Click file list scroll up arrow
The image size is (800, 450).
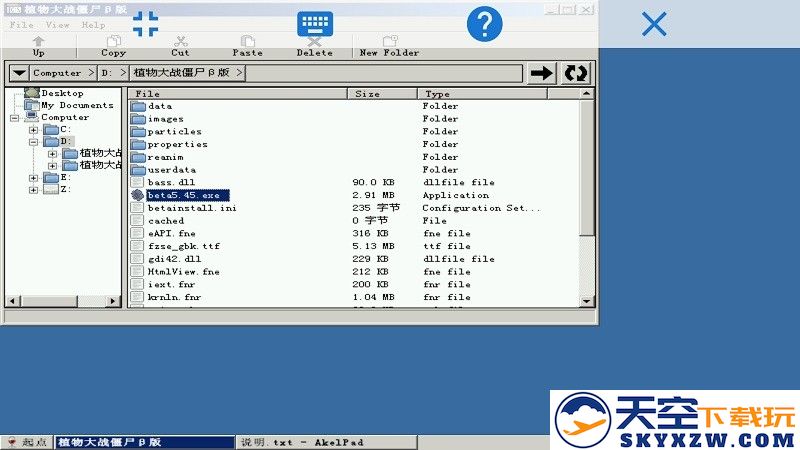[587, 94]
